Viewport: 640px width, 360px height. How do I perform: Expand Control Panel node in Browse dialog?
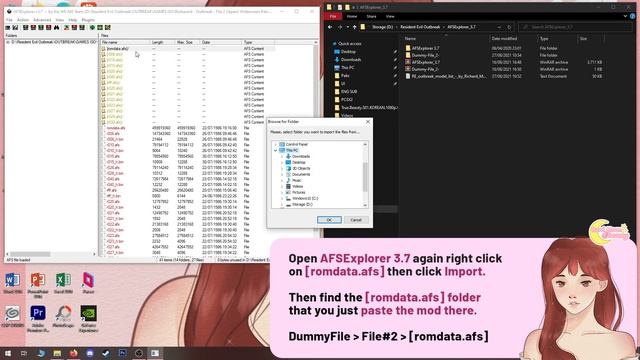coord(276,144)
